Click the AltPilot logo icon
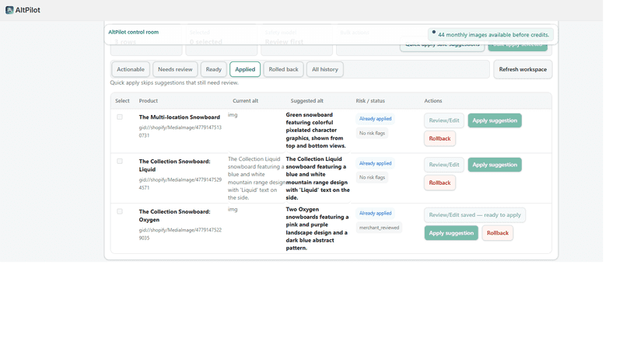This screenshot has height=362, width=644. click(x=9, y=10)
